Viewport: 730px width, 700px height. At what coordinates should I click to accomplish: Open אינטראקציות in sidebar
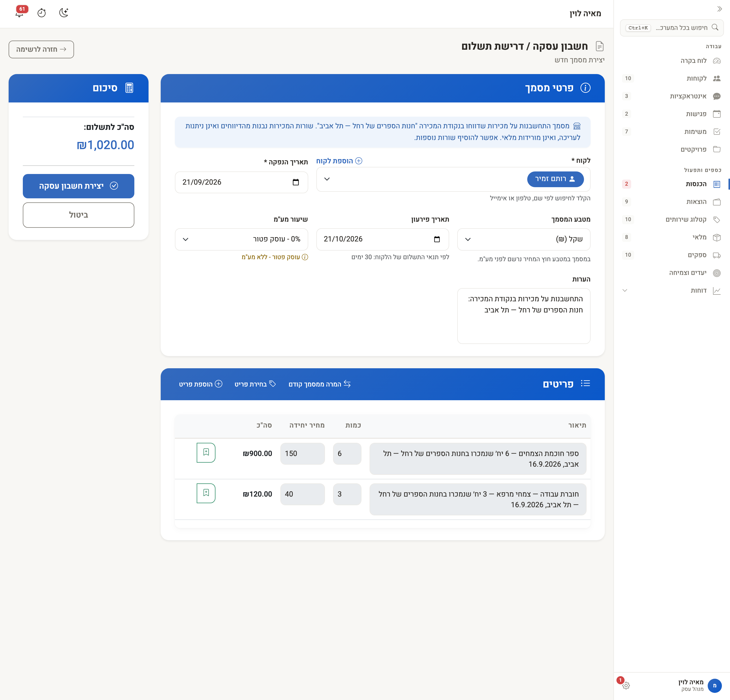click(671, 96)
